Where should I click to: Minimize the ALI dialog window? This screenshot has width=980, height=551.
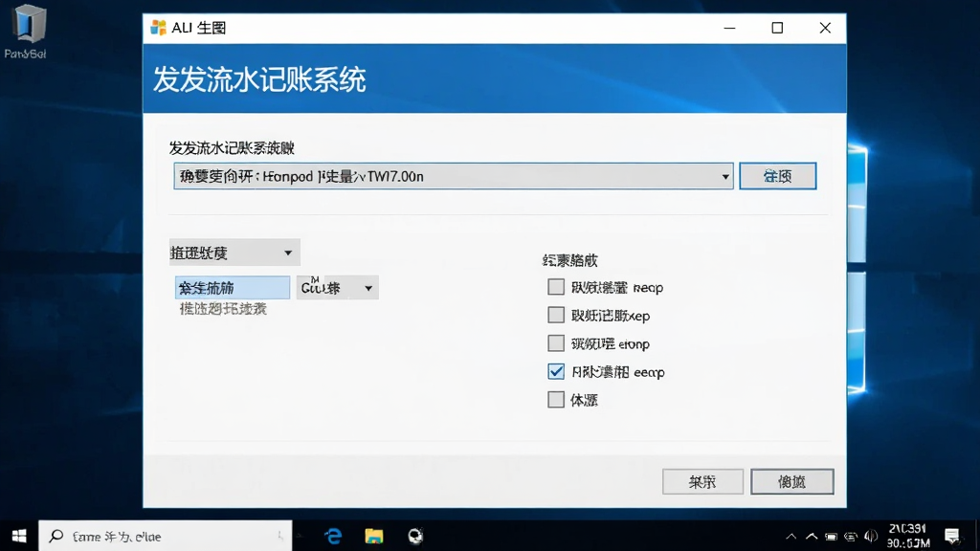(729, 28)
